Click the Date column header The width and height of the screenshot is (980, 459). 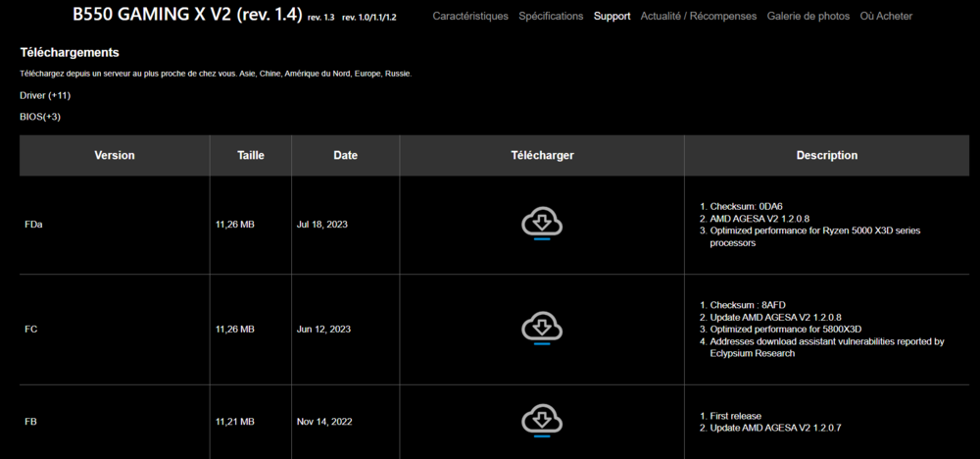pyautogui.click(x=346, y=155)
